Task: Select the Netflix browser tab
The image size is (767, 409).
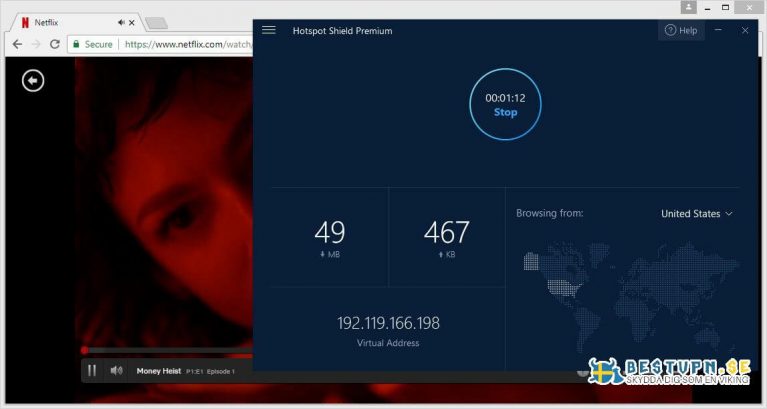Action: [78, 23]
